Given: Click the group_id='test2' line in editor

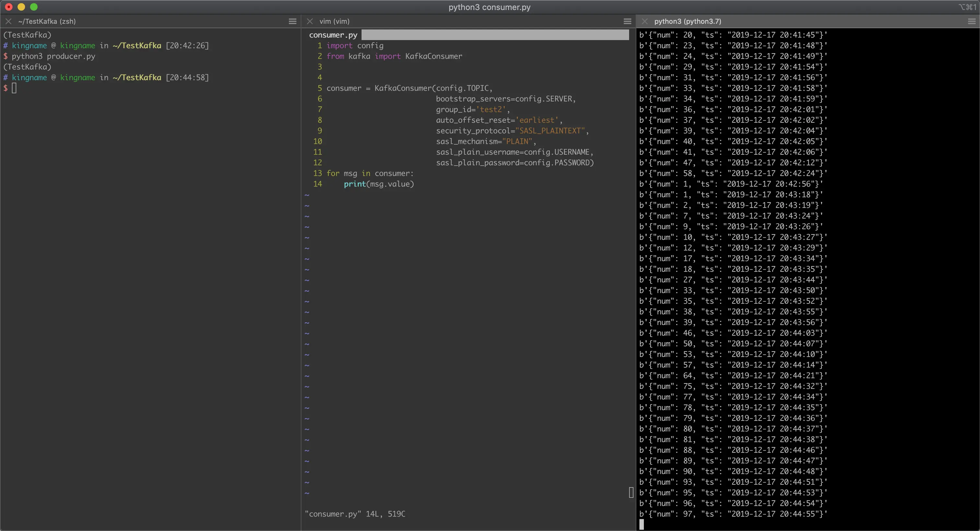Looking at the screenshot, I should [x=472, y=109].
